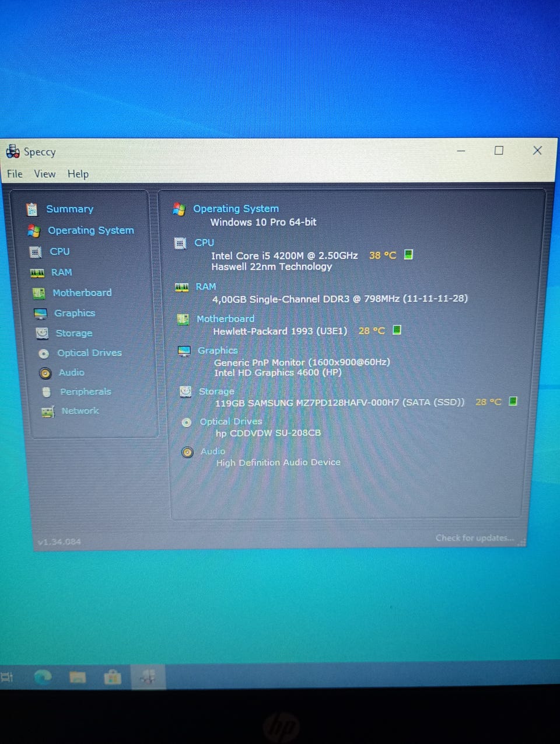Click the Windows flag icon beside sidebar Operating System

pos(33,230)
